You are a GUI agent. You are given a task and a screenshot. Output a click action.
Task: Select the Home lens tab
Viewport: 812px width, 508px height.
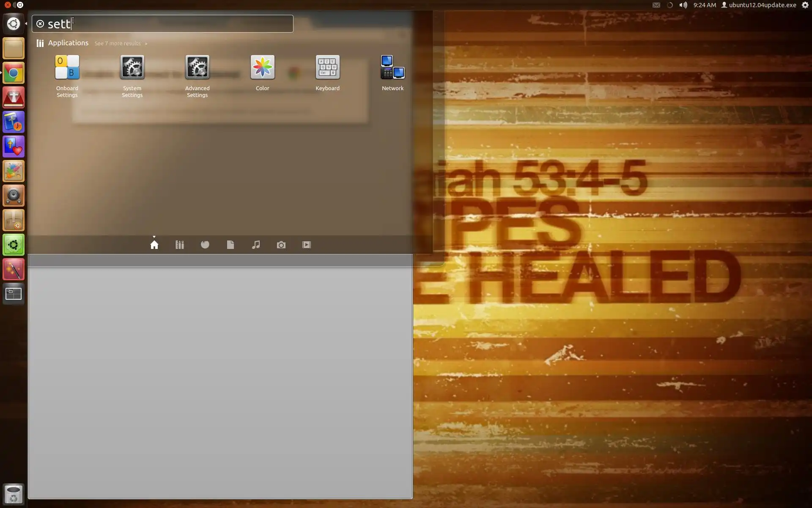[x=154, y=245]
